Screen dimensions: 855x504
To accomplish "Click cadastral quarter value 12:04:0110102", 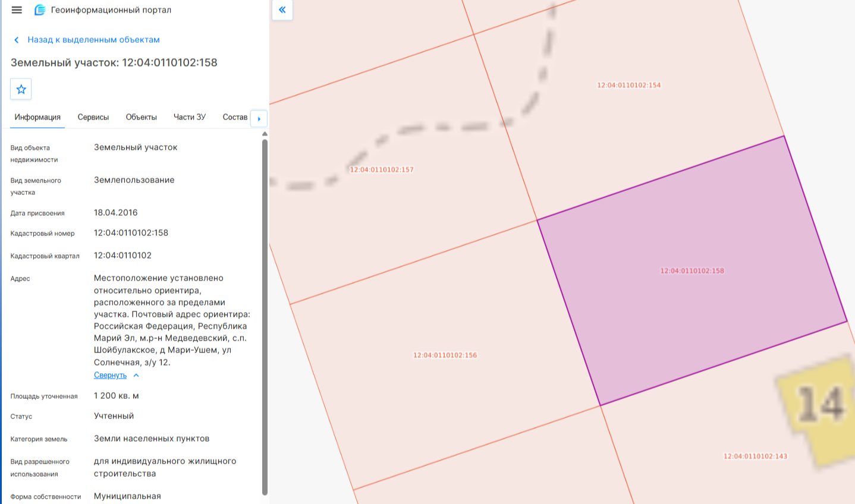I will click(x=122, y=255).
